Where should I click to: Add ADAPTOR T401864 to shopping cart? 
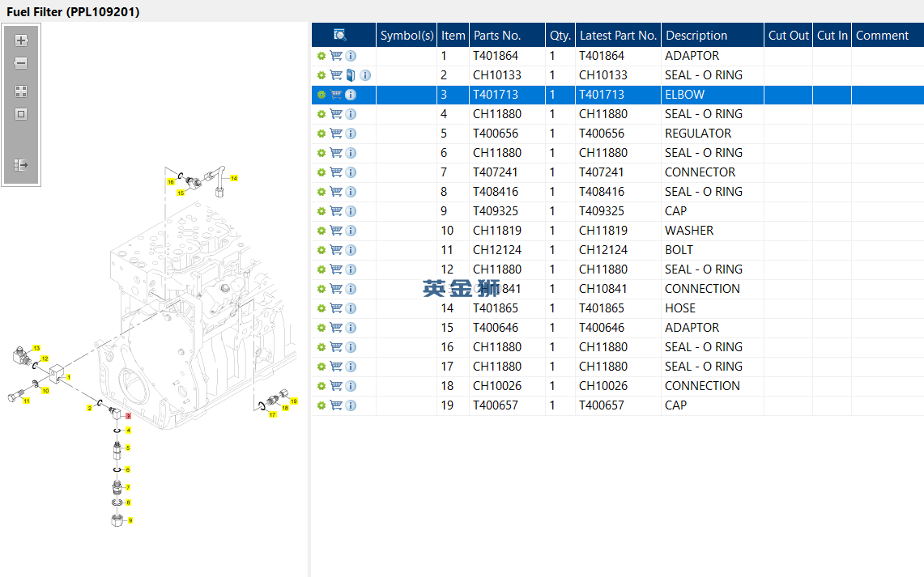(336, 56)
